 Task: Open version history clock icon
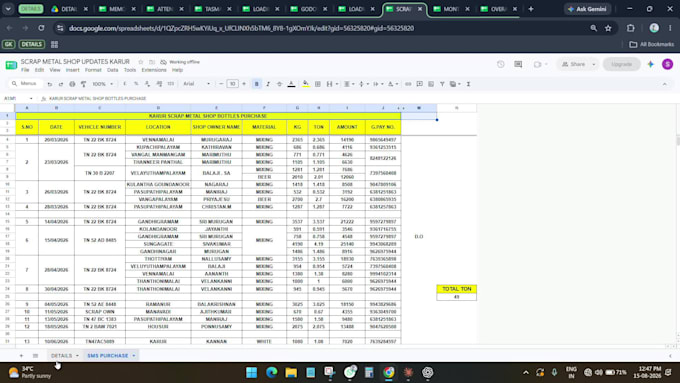click(501, 64)
